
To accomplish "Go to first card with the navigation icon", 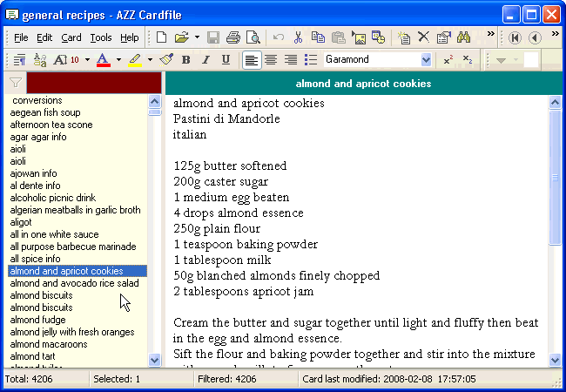I will click(515, 37).
